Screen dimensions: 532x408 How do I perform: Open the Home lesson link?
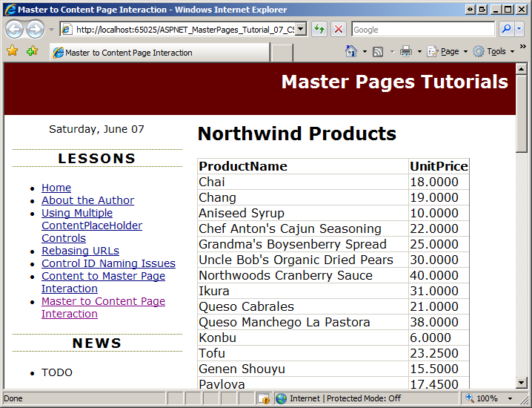click(x=56, y=188)
